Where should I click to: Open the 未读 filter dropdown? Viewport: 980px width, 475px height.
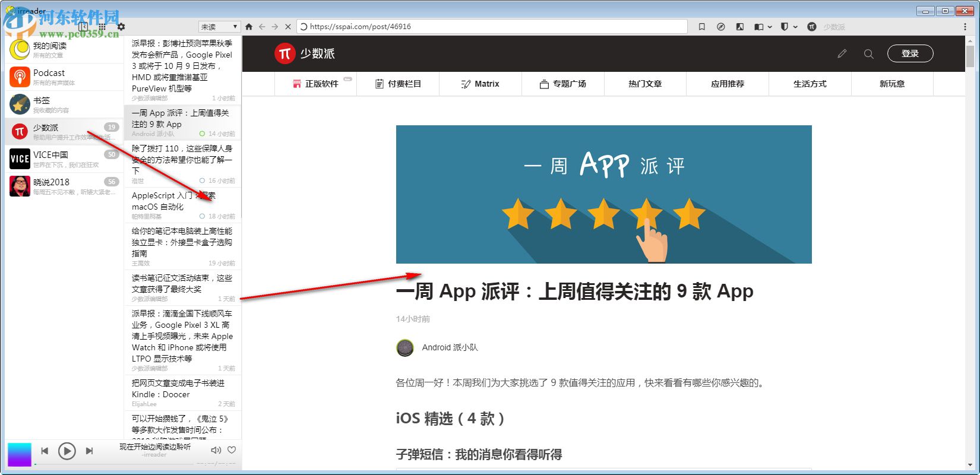tap(219, 27)
